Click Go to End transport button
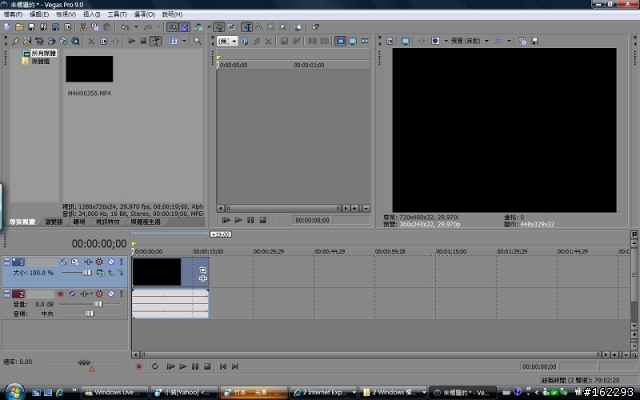 tap(235, 367)
